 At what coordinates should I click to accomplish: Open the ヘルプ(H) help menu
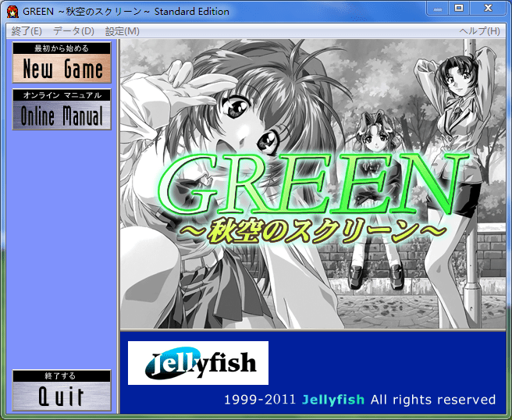pyautogui.click(x=479, y=31)
